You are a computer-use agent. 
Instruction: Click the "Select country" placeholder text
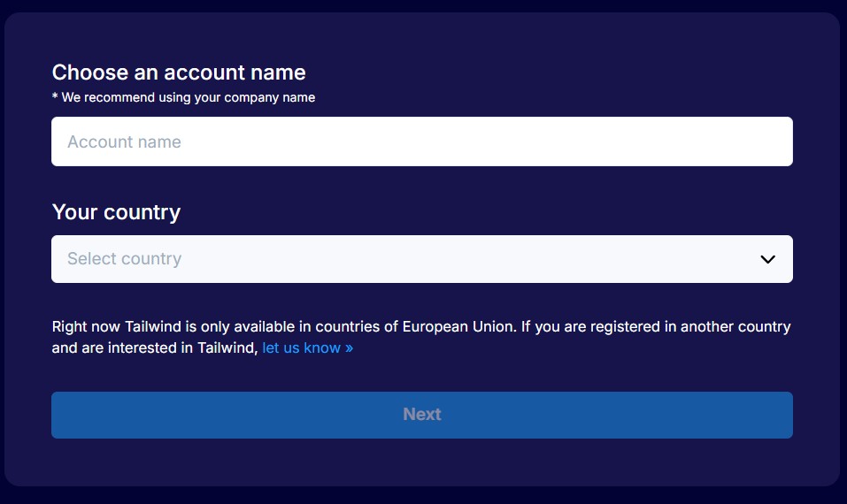(x=124, y=259)
